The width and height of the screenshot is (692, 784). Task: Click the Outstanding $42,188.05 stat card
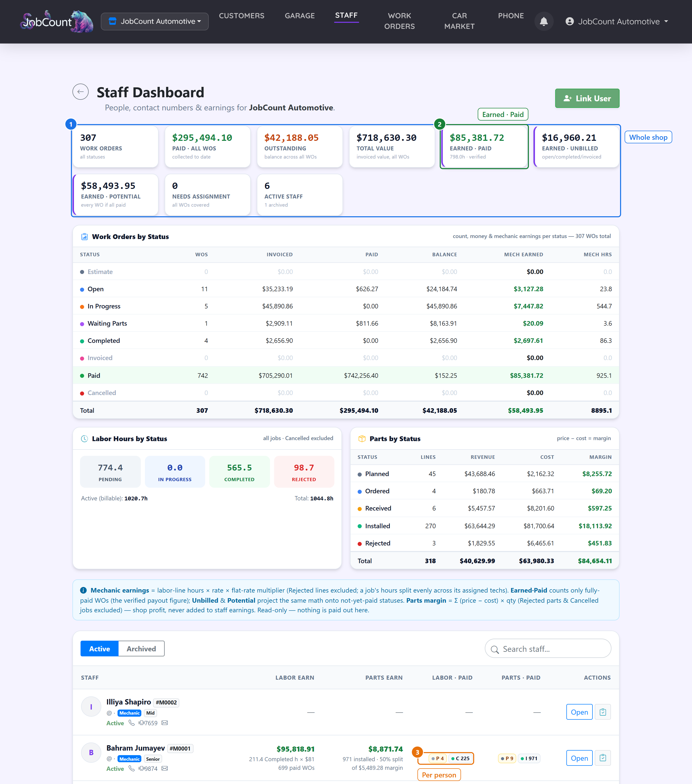click(300, 147)
